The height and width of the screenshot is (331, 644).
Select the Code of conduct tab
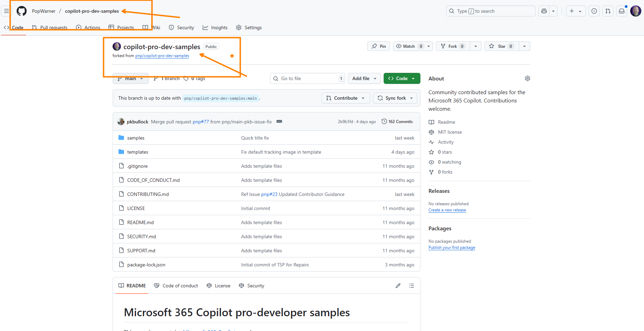point(176,286)
